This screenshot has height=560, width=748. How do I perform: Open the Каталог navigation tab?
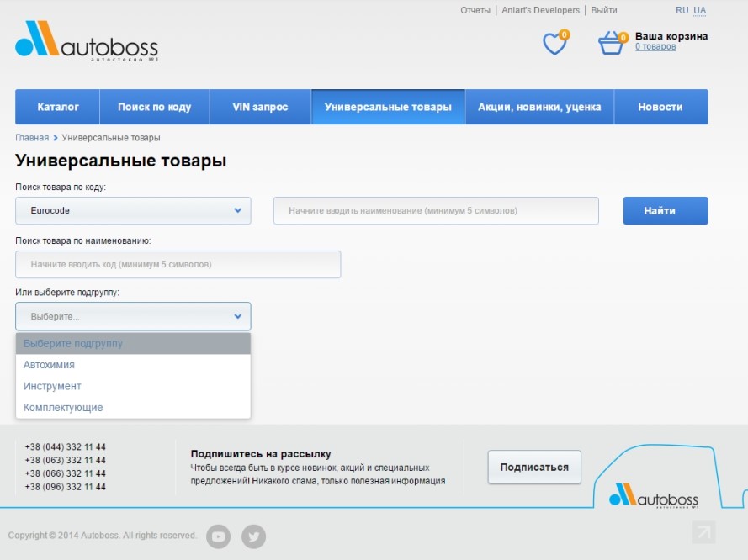(x=58, y=107)
